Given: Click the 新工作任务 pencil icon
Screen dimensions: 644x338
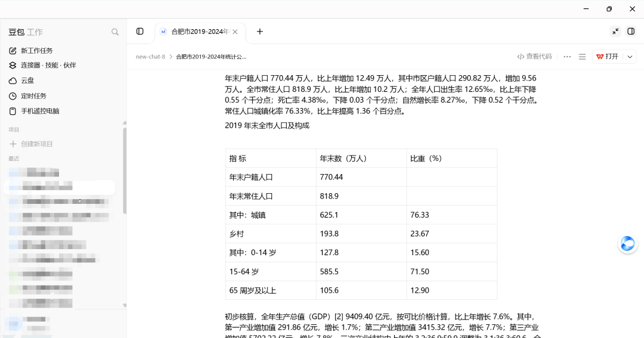Looking at the screenshot, I should 13,51.
